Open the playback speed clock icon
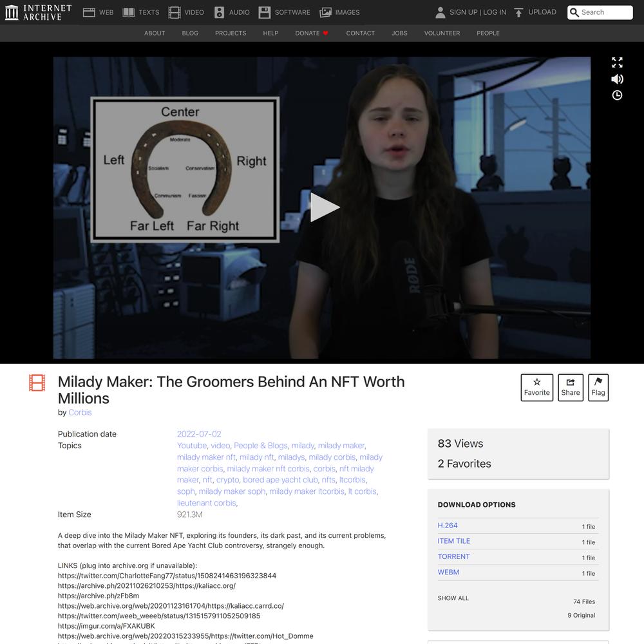The height and width of the screenshot is (644, 644). [617, 95]
